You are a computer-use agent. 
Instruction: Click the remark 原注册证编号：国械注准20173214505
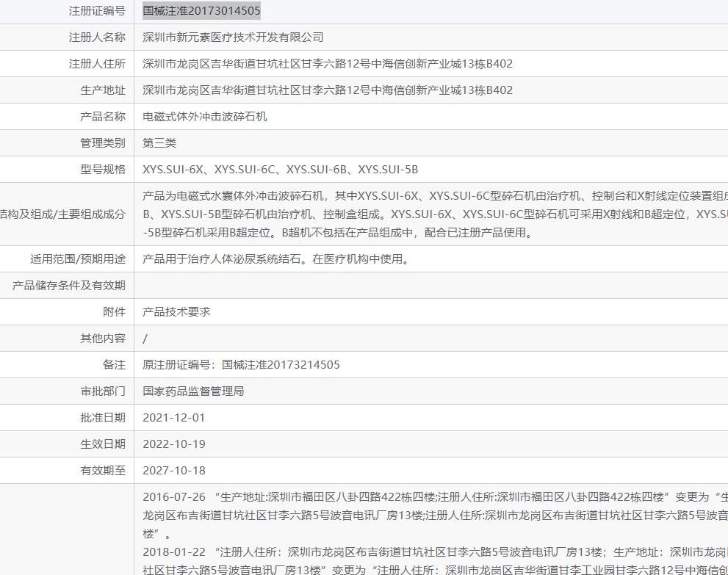coord(241,365)
